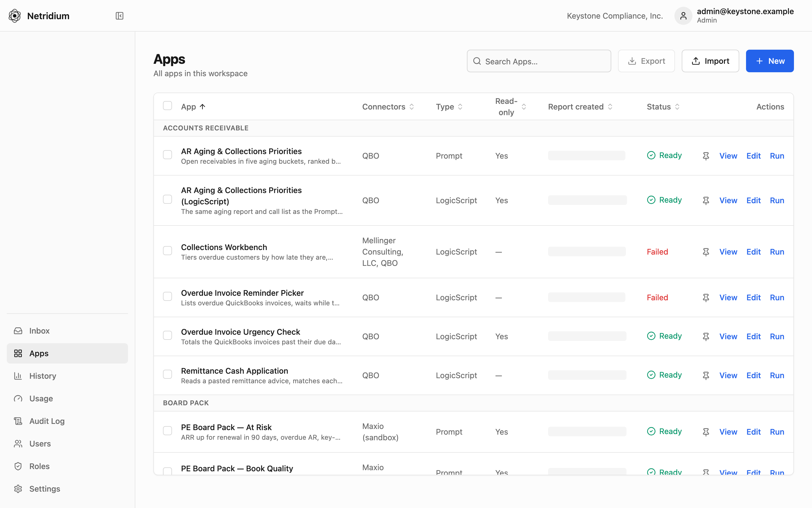This screenshot has width=812, height=508.
Task: Toggle the select-all apps checkbox in header
Action: tap(167, 106)
